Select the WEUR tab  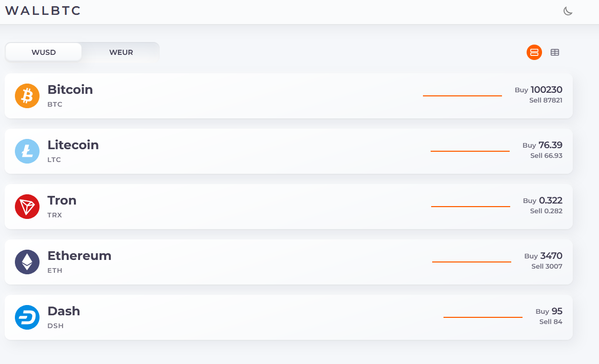click(121, 52)
